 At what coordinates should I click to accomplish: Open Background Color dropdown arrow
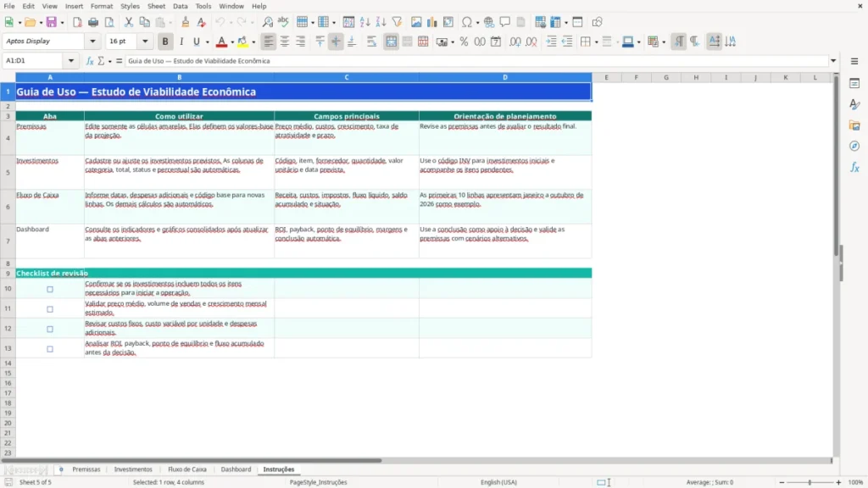point(253,42)
